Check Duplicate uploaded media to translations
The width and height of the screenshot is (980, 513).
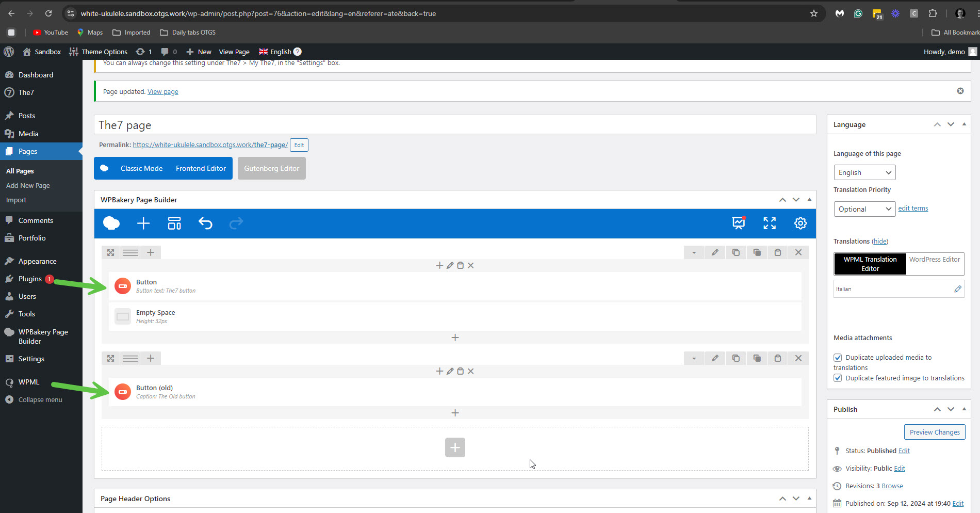pos(838,358)
